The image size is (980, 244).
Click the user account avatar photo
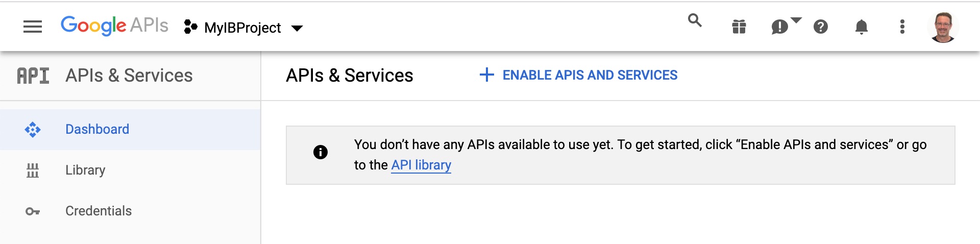coord(943,27)
